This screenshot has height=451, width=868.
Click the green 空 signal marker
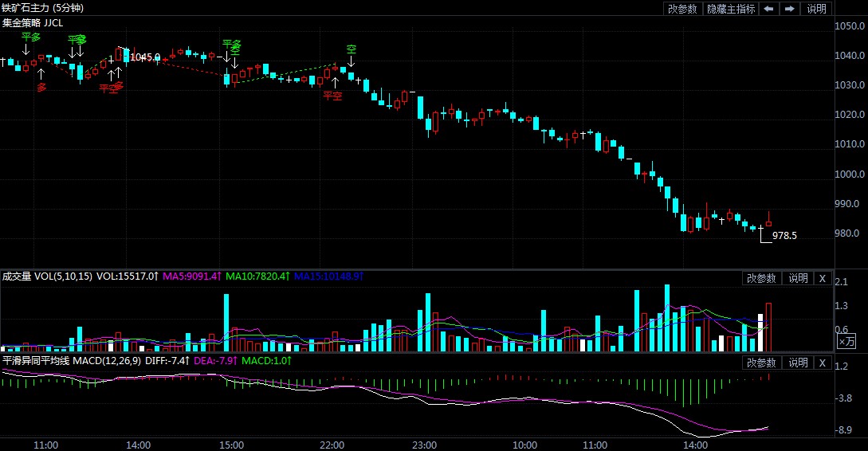[x=352, y=49]
